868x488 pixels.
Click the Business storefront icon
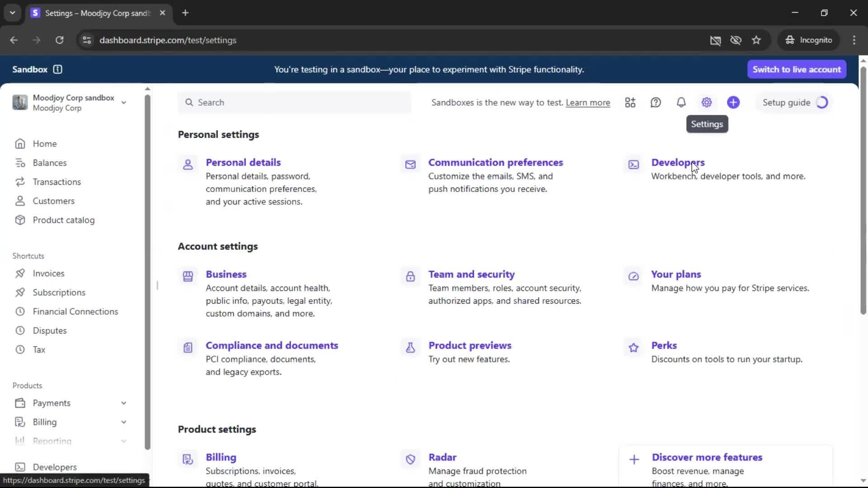pyautogui.click(x=188, y=276)
